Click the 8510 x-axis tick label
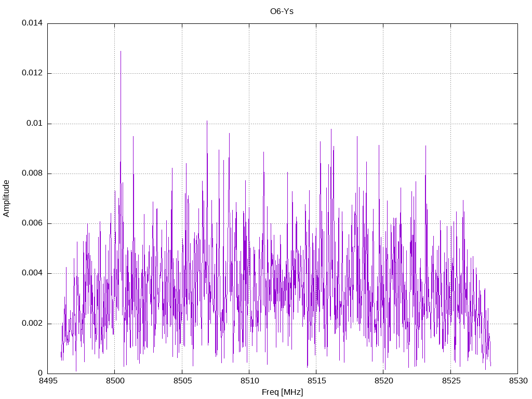 [249, 381]
